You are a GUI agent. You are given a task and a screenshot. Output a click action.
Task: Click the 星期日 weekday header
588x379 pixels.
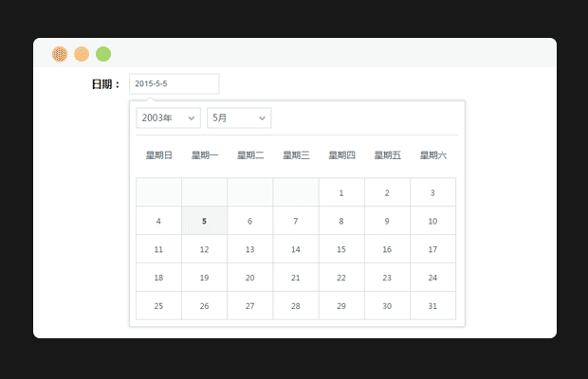tap(159, 155)
